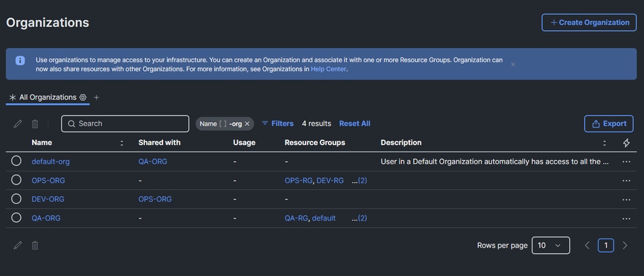Open the Rows per page dropdown
Screen dimensions: 644x276
pos(551,245)
